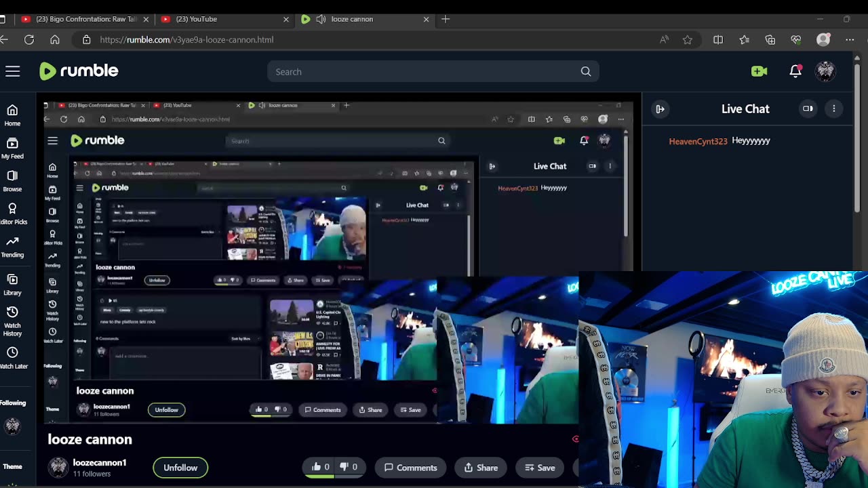Open Editor Picks in the sidebar
Image resolution: width=868 pixels, height=488 pixels.
[x=12, y=214]
